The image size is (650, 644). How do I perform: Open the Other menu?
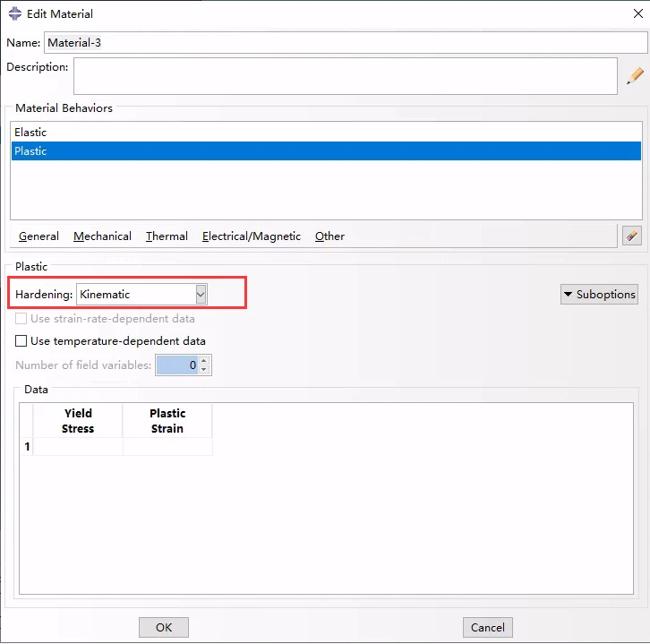(x=329, y=236)
